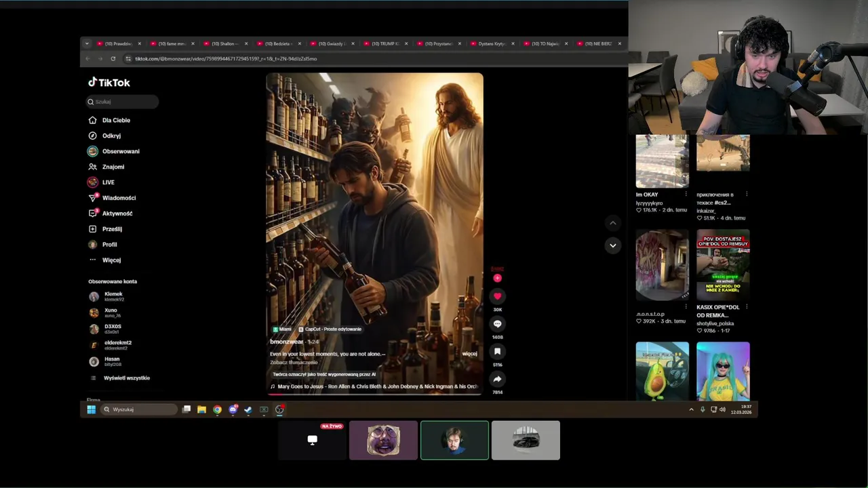Show hidden system tray icons
The height and width of the screenshot is (488, 868).
pos(691,409)
